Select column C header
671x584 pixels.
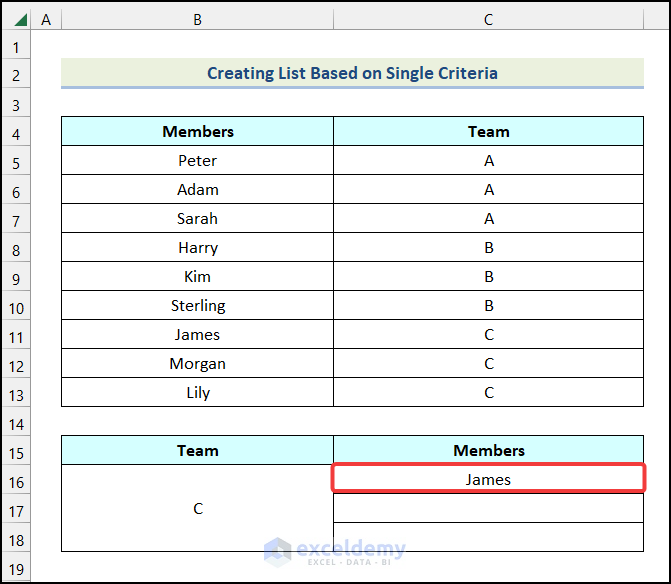coord(488,19)
